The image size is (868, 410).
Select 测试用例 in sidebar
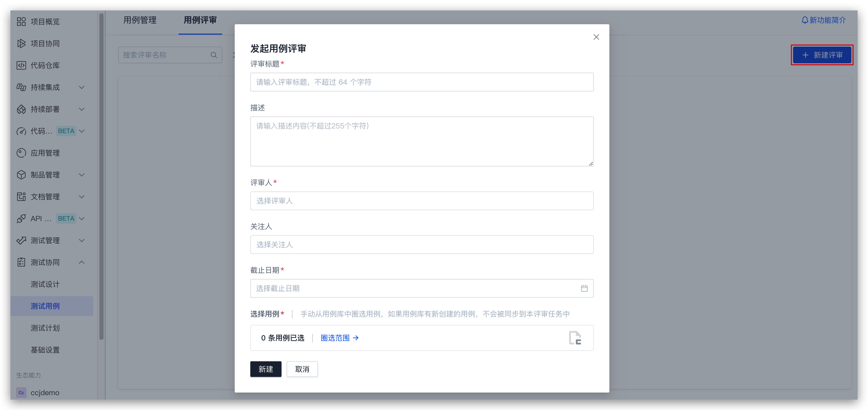(x=52, y=306)
